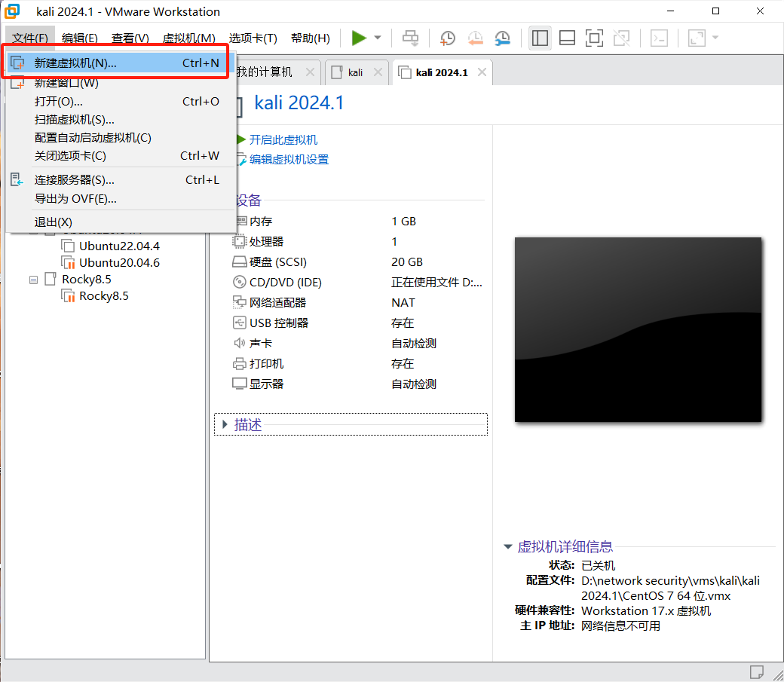Select 新建虚拟机(N)... menu entry

pos(121,63)
